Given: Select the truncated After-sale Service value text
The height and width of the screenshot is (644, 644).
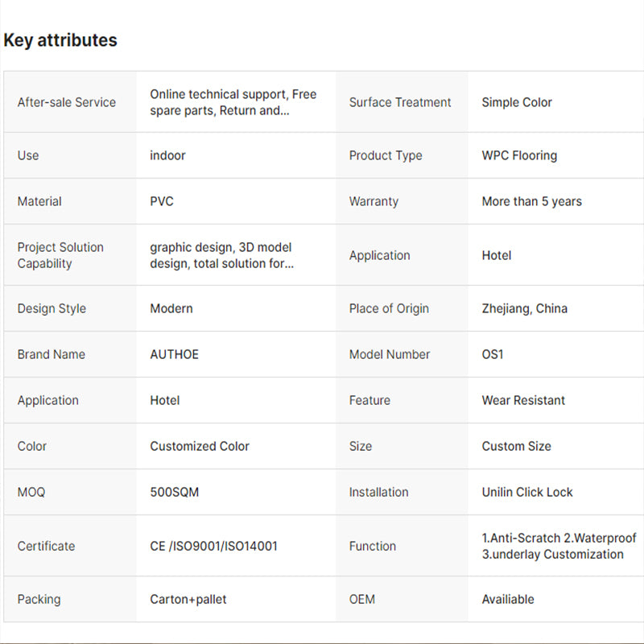Looking at the screenshot, I should 233,102.
